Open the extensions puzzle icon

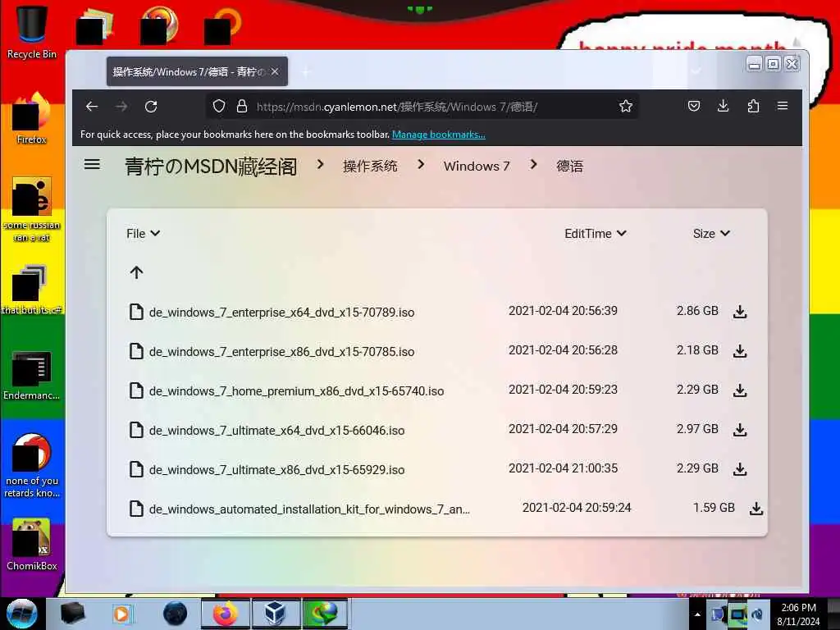(x=753, y=106)
